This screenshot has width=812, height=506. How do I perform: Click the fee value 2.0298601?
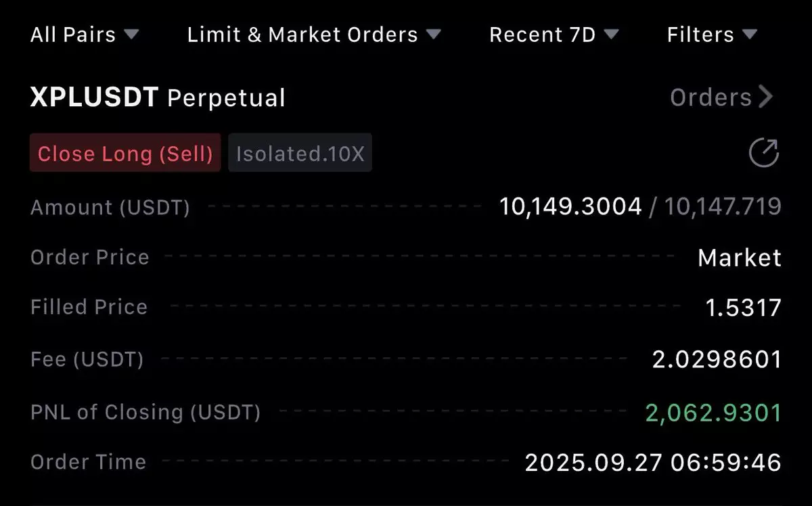click(x=717, y=359)
